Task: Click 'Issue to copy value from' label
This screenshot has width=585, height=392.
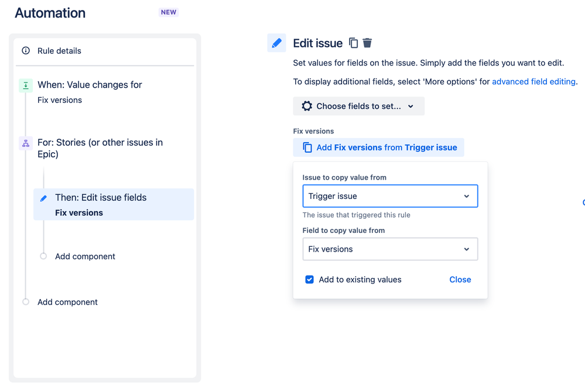Action: (344, 177)
